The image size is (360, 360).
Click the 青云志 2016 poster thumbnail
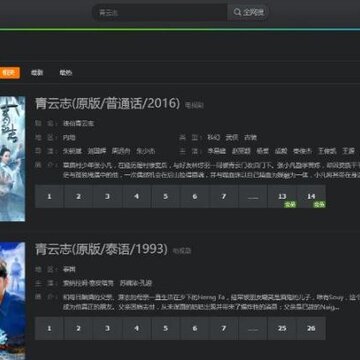12,159
